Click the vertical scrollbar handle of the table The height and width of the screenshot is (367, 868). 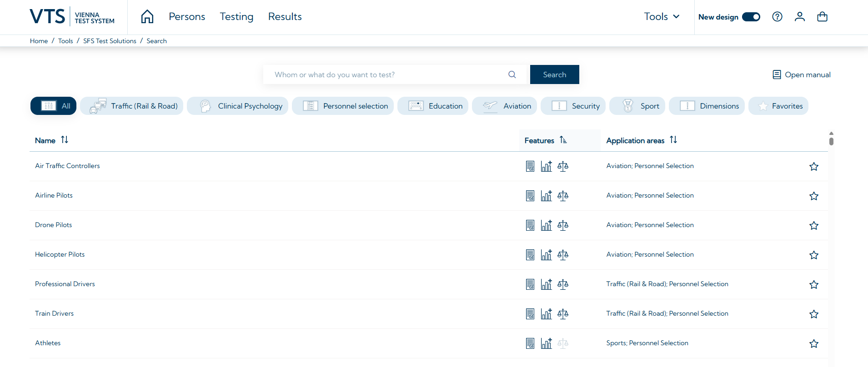click(x=831, y=141)
